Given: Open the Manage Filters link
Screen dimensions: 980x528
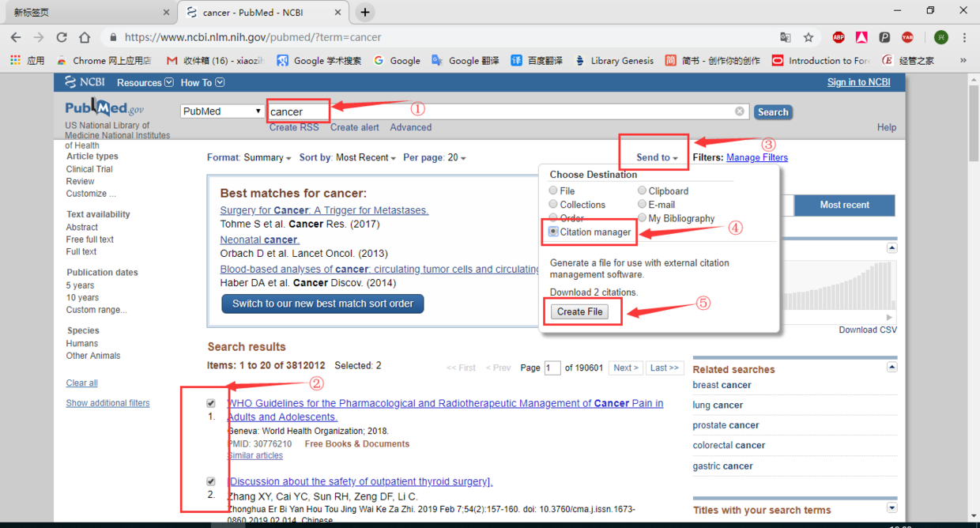Looking at the screenshot, I should [x=757, y=157].
